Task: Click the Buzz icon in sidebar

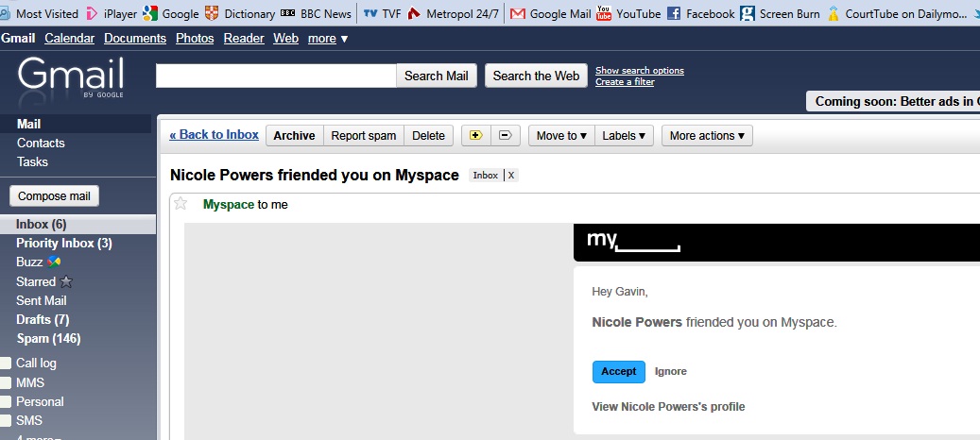Action: point(54,262)
